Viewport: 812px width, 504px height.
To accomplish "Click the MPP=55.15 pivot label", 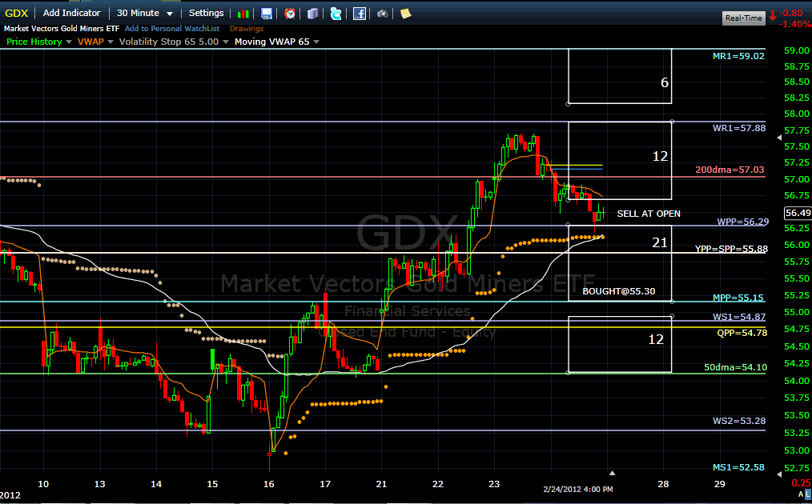I will 738,298.
